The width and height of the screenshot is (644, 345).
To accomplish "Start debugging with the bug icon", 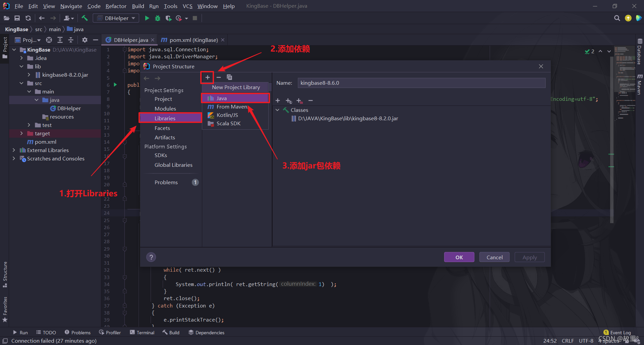I will [158, 18].
